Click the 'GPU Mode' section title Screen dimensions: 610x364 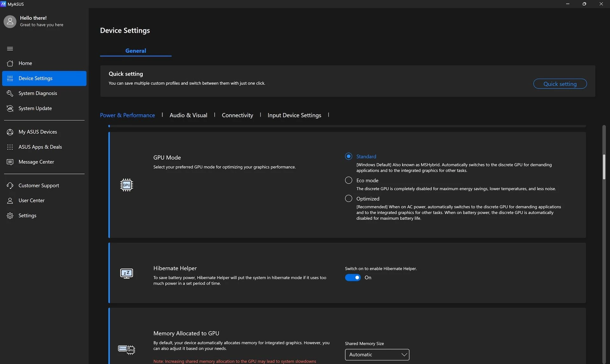167,157
